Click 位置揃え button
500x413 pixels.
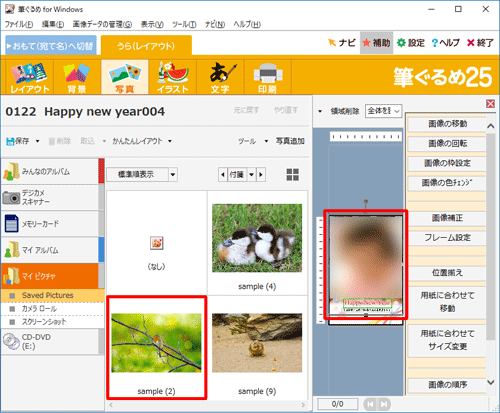(447, 273)
